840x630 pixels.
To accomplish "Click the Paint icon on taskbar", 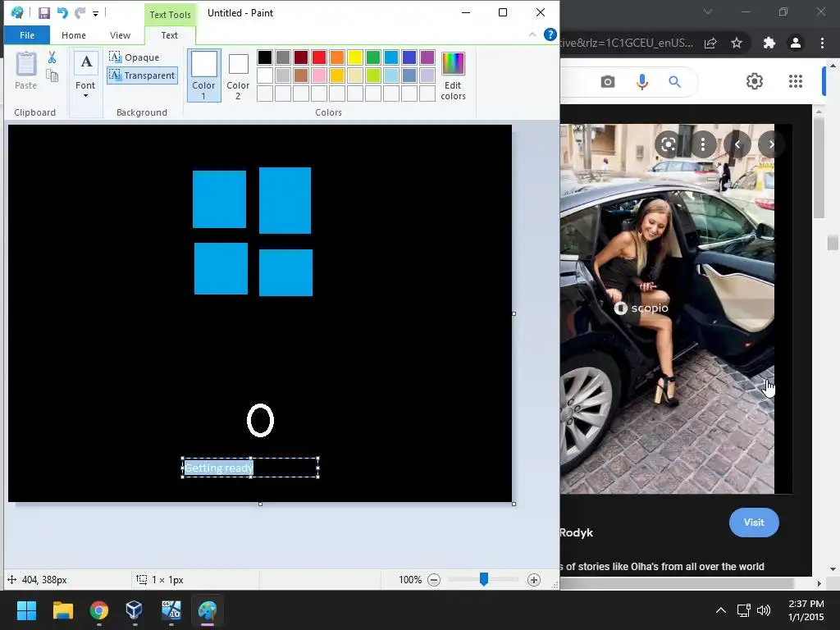I will [x=208, y=610].
